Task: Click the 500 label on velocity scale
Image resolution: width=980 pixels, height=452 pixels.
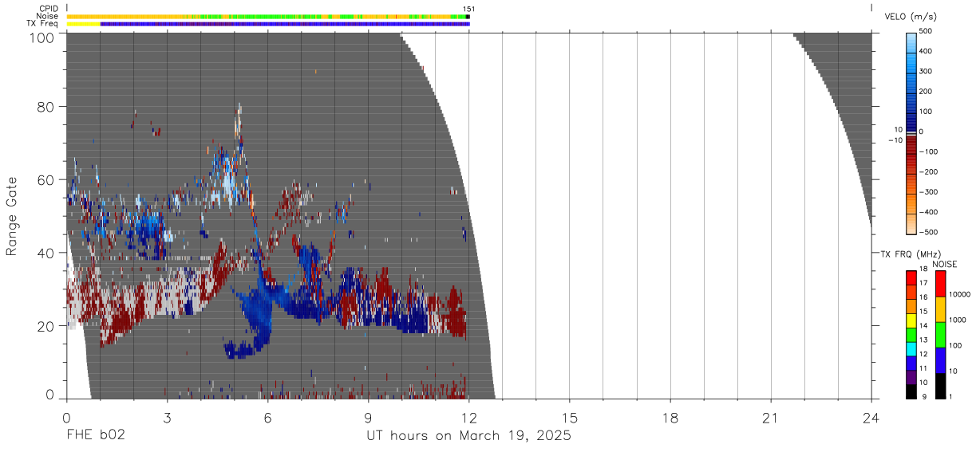Action: tap(927, 31)
